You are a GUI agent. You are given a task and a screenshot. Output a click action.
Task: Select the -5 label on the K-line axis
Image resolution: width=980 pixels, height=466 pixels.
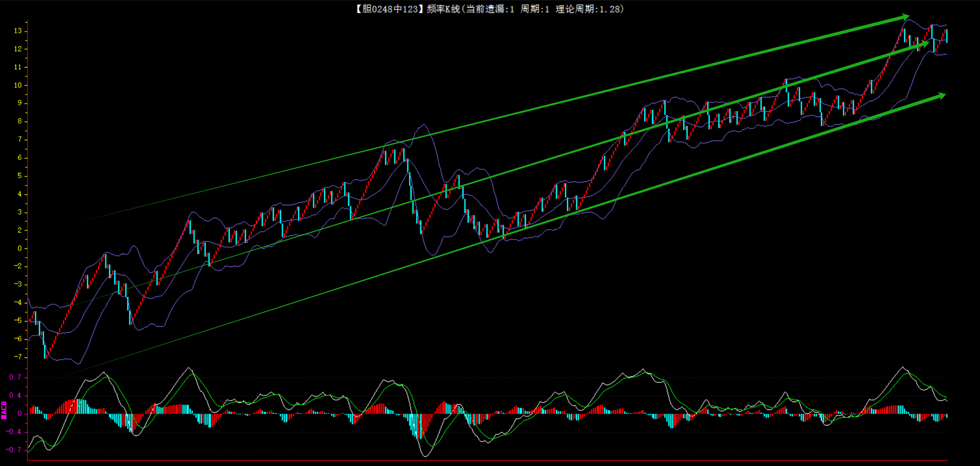pyautogui.click(x=18, y=321)
